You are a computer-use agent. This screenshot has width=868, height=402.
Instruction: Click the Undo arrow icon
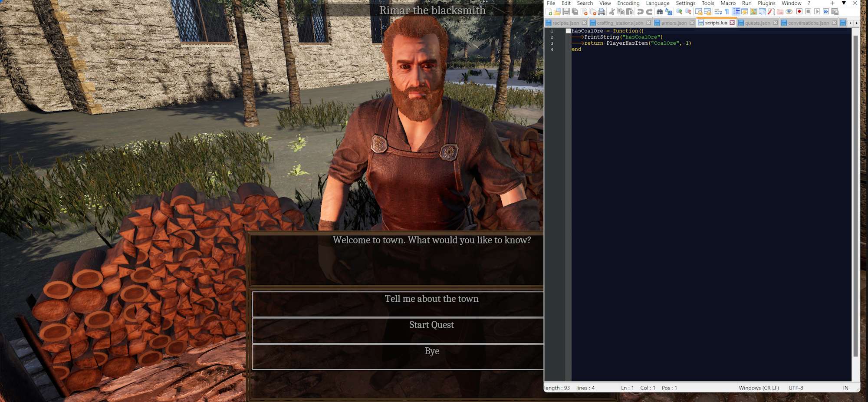tap(640, 12)
